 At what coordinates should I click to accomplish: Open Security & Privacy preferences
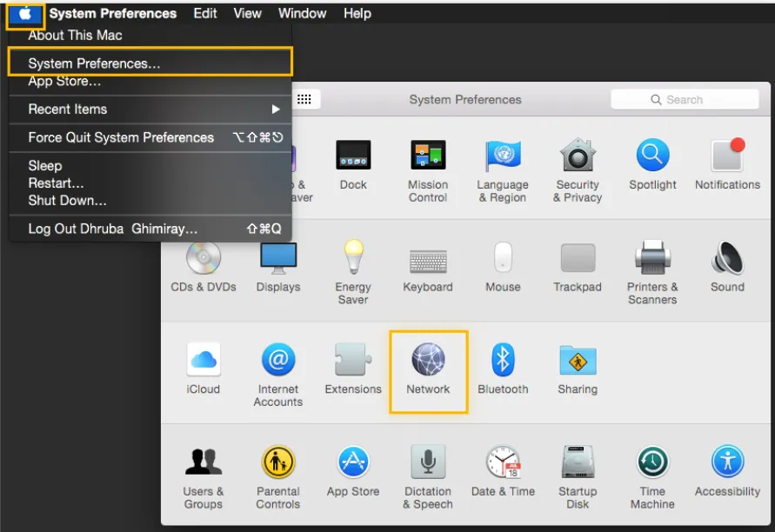[578, 170]
